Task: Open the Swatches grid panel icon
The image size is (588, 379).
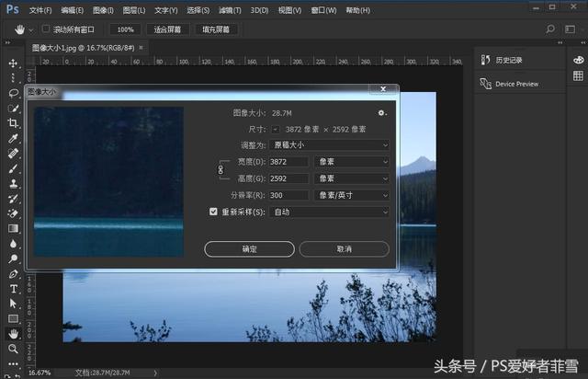Action: 578,75
